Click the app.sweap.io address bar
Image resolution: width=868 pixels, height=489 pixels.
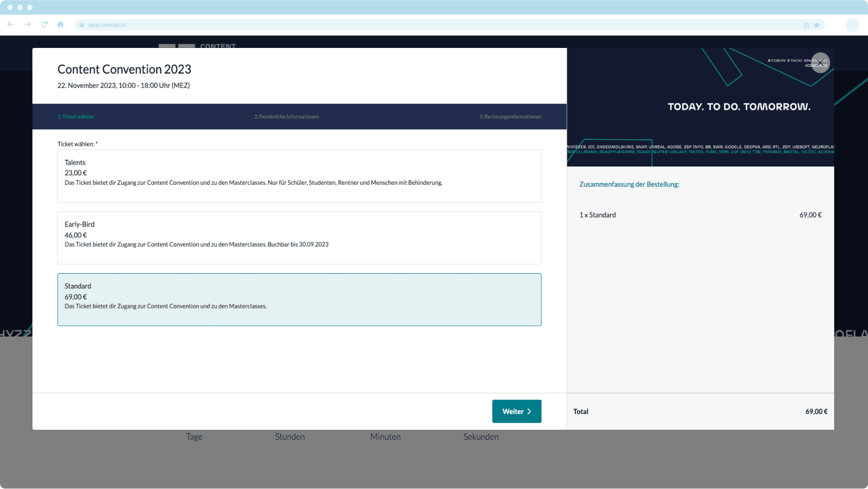[407, 25]
